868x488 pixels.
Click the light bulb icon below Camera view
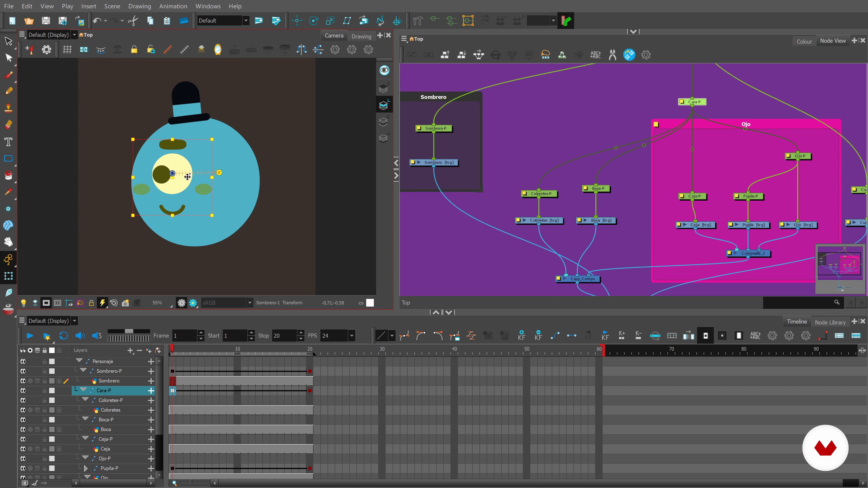point(24,303)
